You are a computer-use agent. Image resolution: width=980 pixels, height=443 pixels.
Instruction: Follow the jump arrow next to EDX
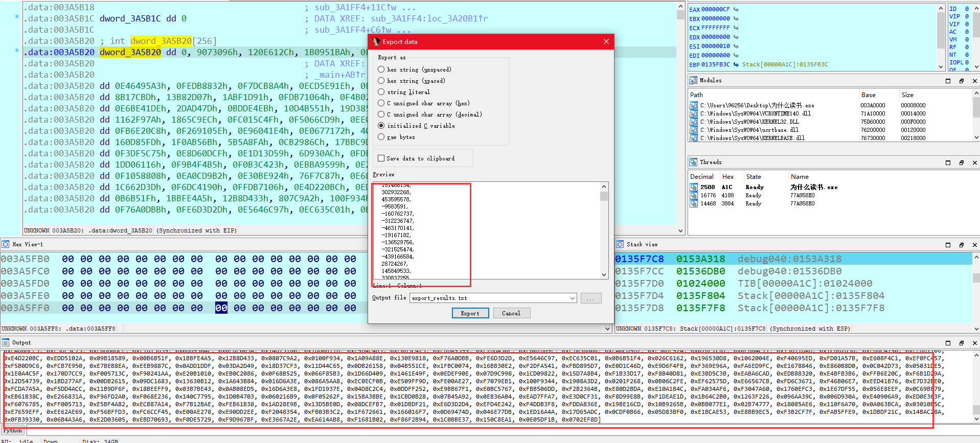736,37
